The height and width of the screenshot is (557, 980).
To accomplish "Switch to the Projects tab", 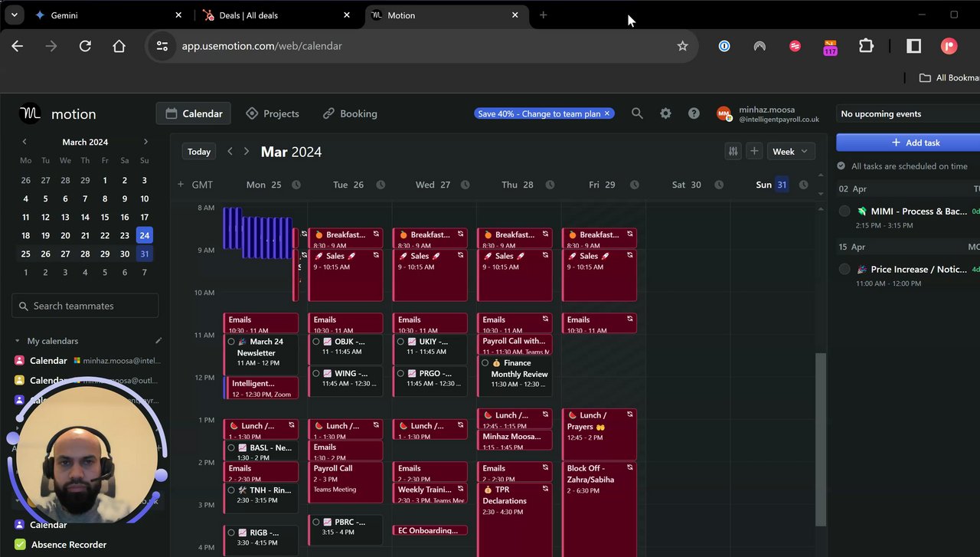I will coord(273,113).
